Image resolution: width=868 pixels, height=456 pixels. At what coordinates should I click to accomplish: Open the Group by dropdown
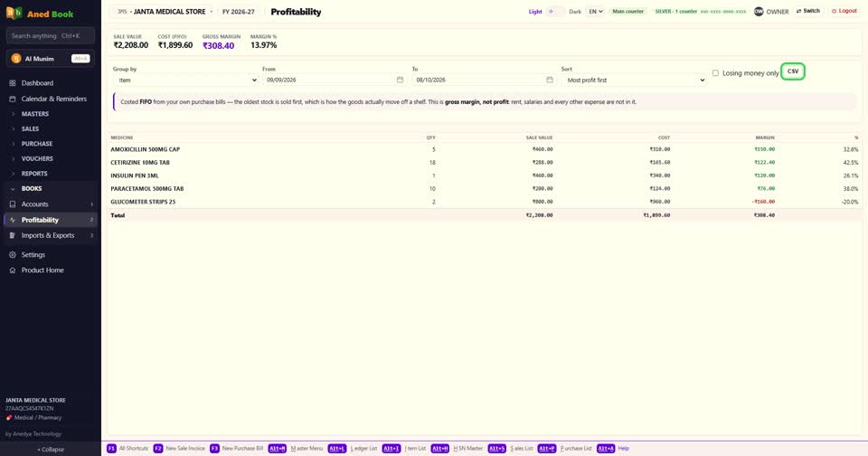185,80
